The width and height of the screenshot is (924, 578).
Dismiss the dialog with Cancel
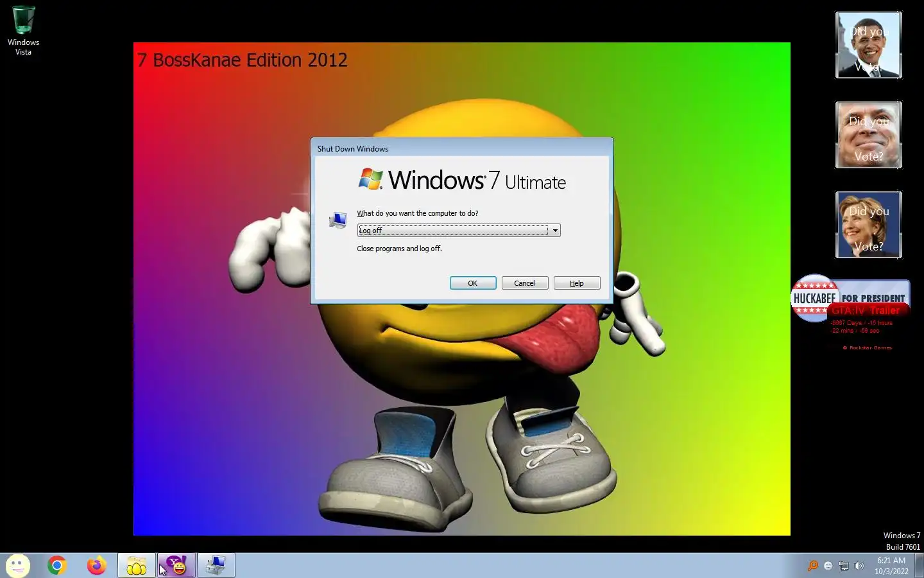524,283
